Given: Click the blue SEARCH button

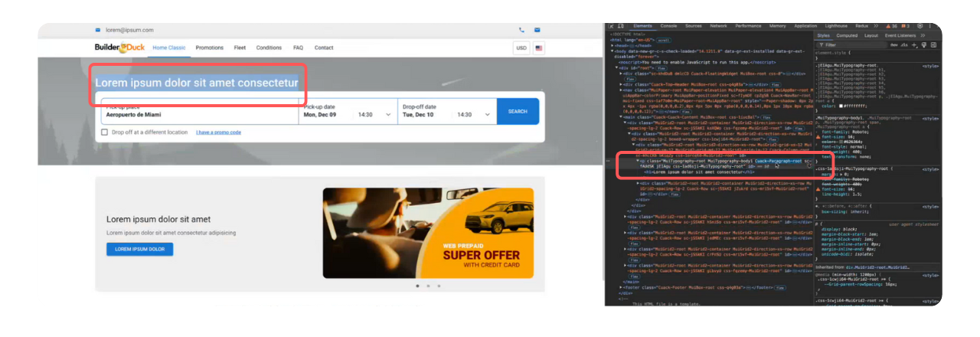Looking at the screenshot, I should 518,111.
